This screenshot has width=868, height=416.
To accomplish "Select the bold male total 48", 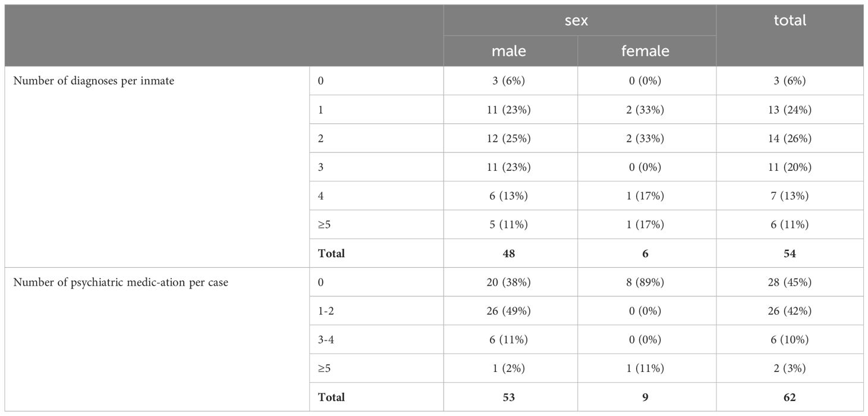I will (509, 254).
